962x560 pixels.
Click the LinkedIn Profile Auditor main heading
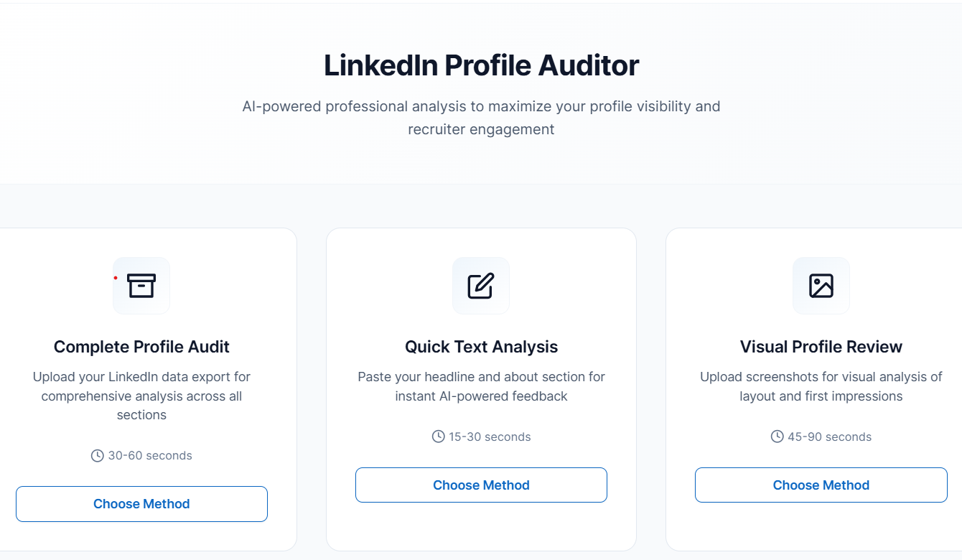coord(481,65)
